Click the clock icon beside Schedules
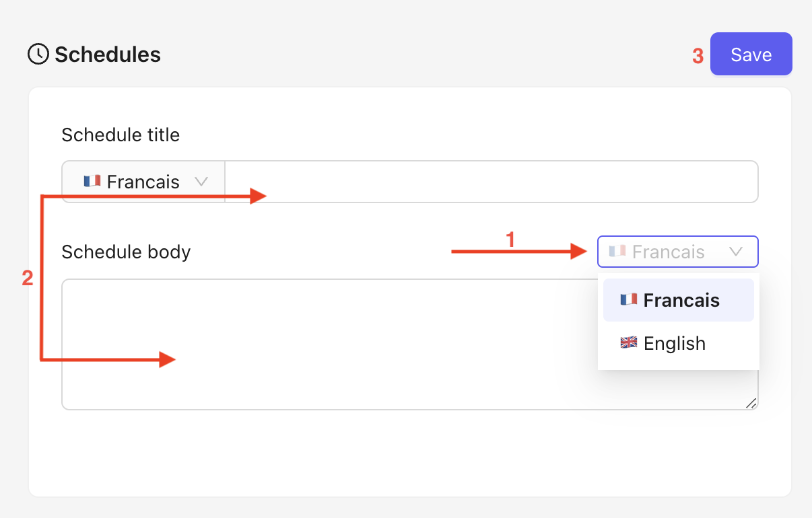Viewport: 812px width, 518px height. [38, 54]
